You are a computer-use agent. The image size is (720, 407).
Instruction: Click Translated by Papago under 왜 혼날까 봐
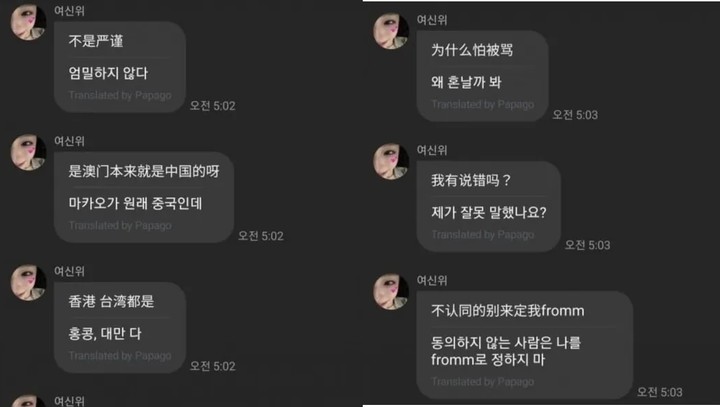click(483, 104)
